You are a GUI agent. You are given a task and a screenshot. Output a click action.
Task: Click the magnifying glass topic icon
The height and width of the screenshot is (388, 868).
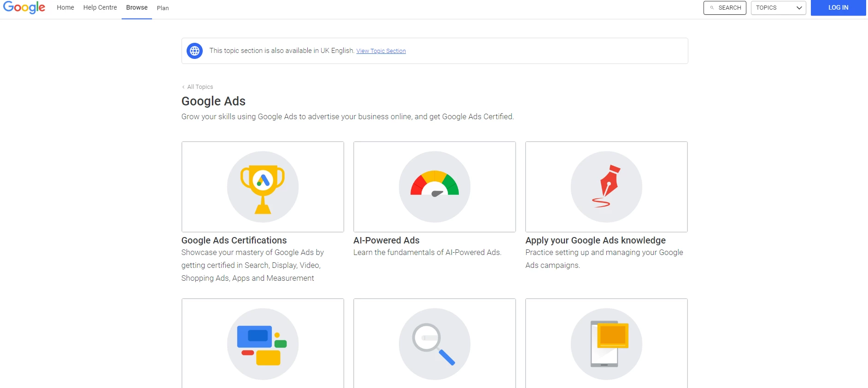(x=434, y=344)
